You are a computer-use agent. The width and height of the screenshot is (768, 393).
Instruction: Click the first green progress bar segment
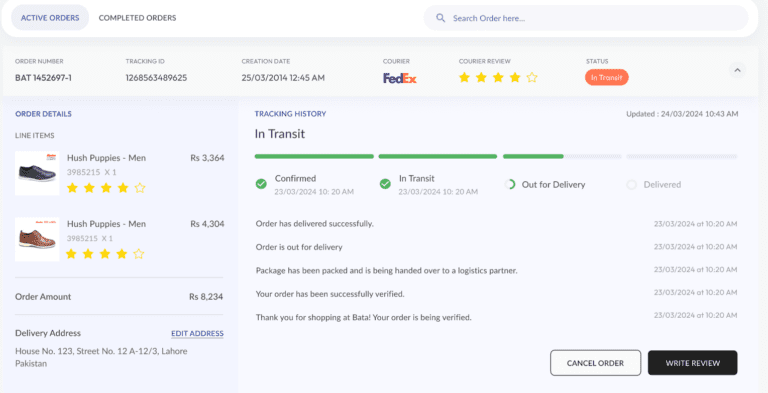point(314,156)
